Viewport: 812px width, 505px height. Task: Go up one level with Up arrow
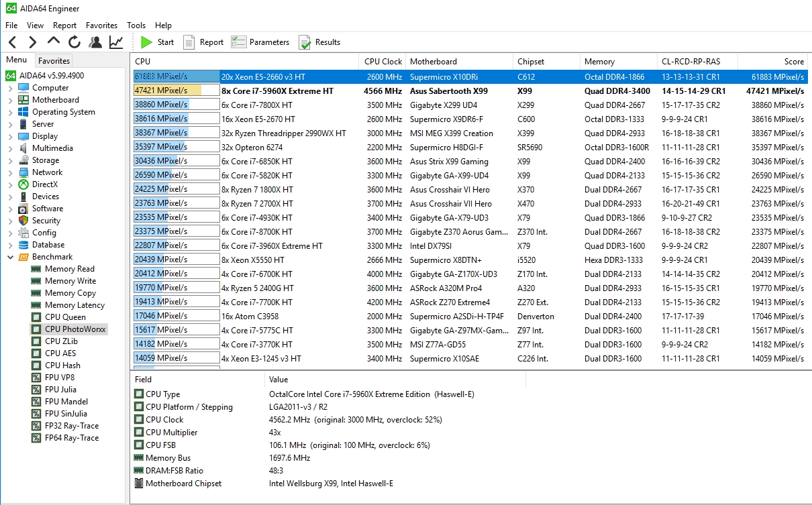[54, 42]
